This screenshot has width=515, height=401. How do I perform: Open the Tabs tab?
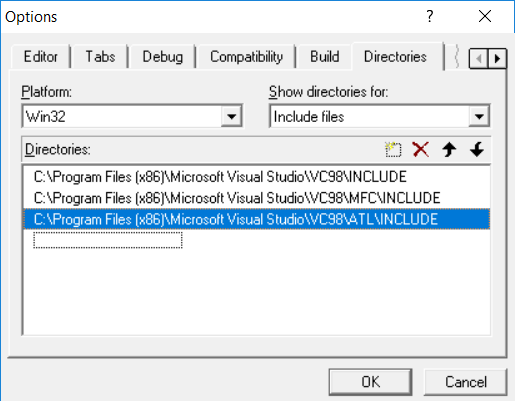click(100, 57)
